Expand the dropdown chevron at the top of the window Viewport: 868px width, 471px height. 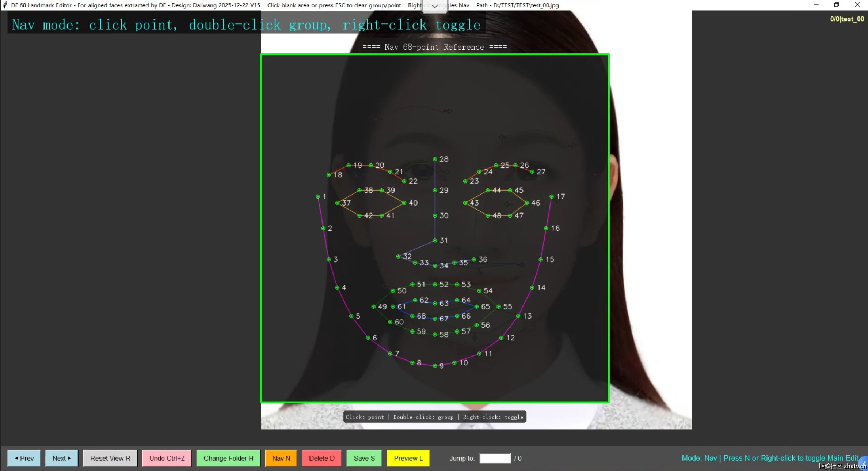point(434,6)
